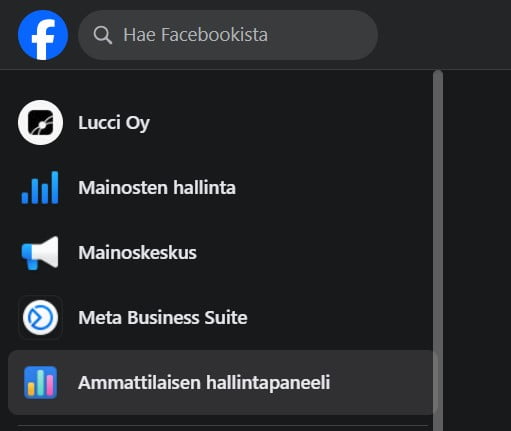This screenshot has height=431, width=511.
Task: Click the Mainosten hallinta bar chart icon
Action: pos(40,187)
